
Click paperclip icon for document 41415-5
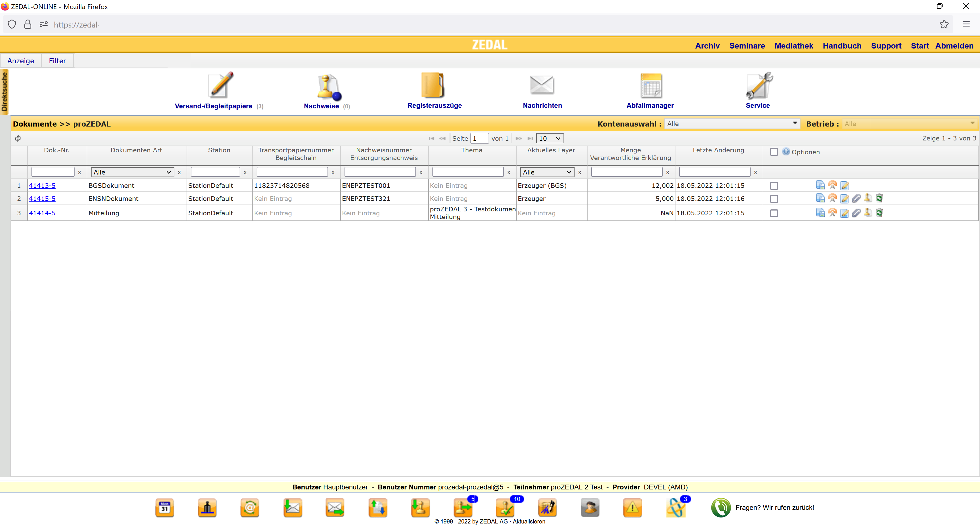(x=856, y=198)
